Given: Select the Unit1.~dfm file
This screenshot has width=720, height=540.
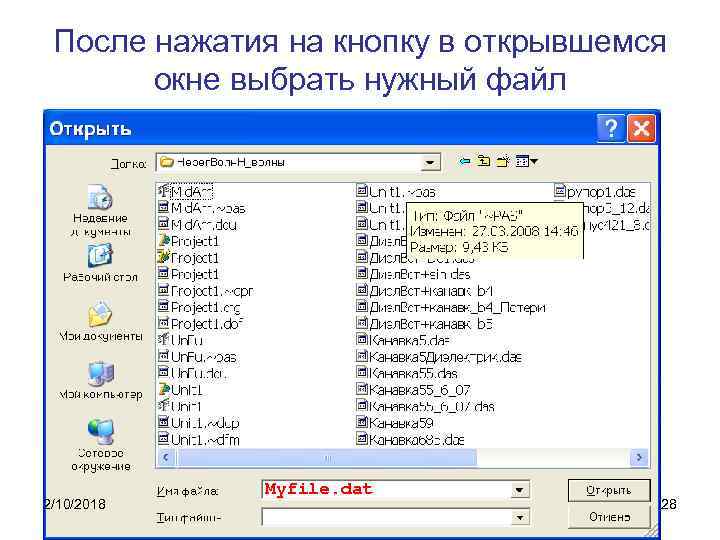Looking at the screenshot, I should click(x=199, y=439).
